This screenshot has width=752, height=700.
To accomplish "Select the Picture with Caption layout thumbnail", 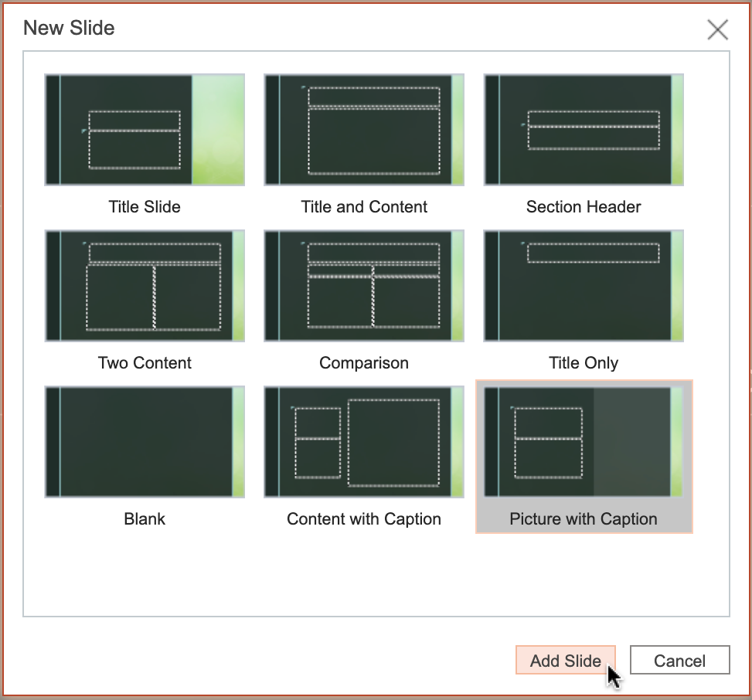I will pos(584,442).
